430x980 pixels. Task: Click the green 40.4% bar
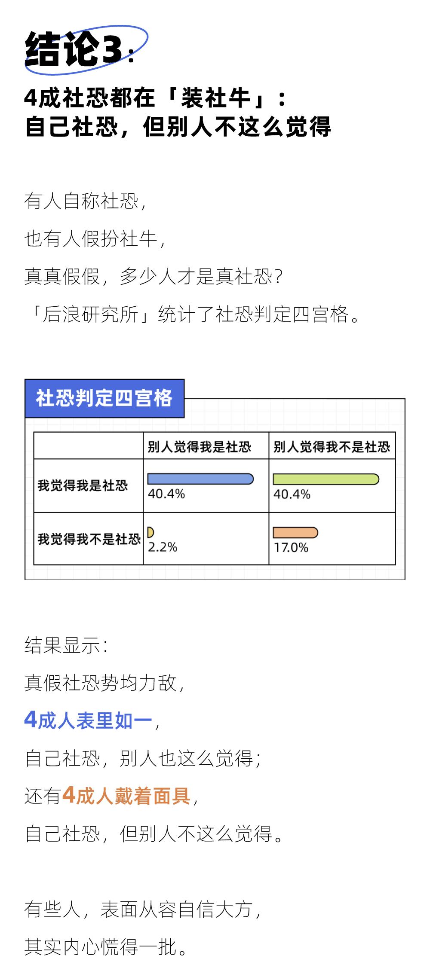tap(326, 479)
